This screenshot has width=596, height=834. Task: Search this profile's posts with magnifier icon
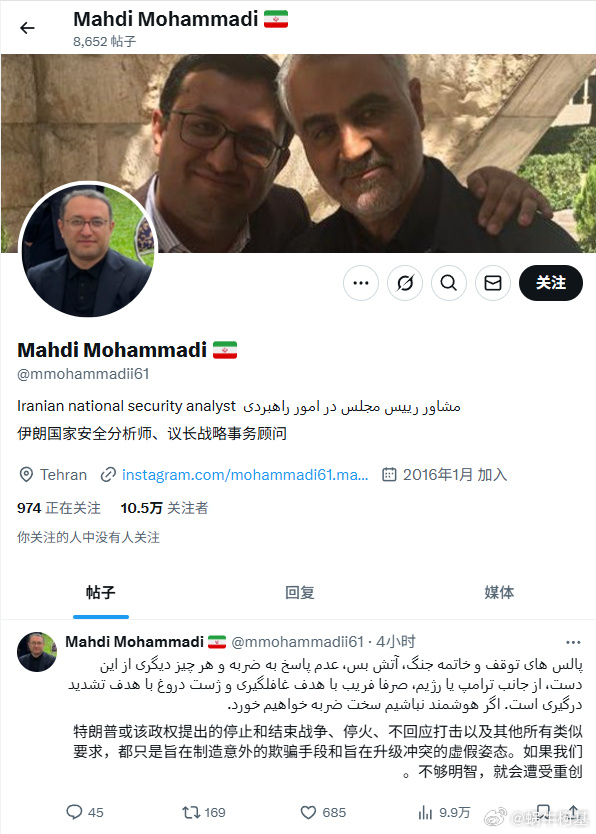(x=449, y=283)
